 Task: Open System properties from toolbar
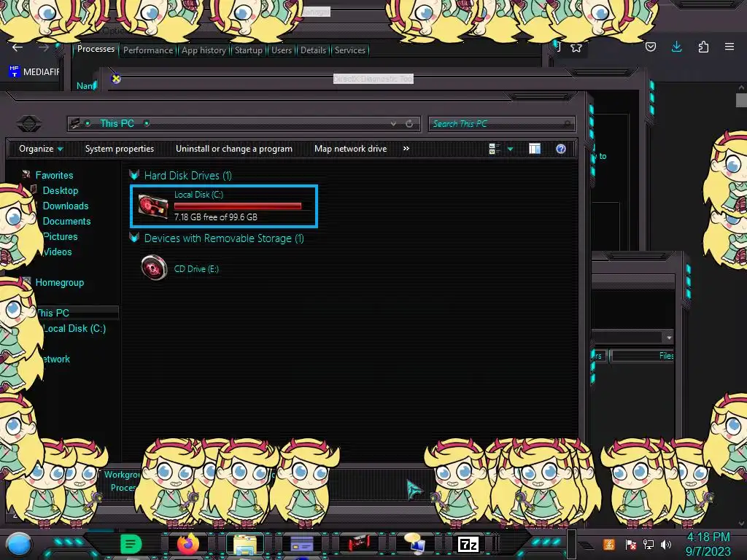120,149
